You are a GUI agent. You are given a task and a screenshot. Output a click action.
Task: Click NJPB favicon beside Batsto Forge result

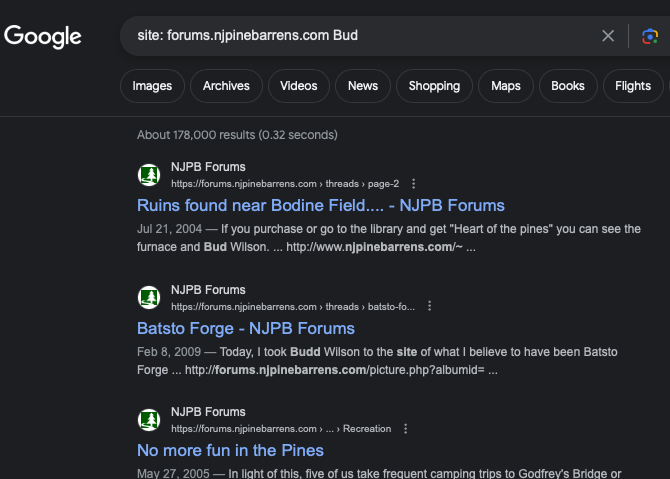point(149,297)
